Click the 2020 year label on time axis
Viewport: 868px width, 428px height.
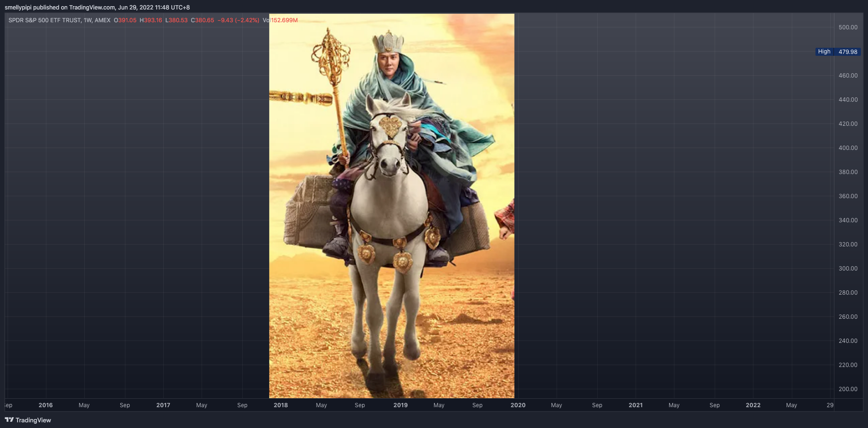[x=518, y=405]
